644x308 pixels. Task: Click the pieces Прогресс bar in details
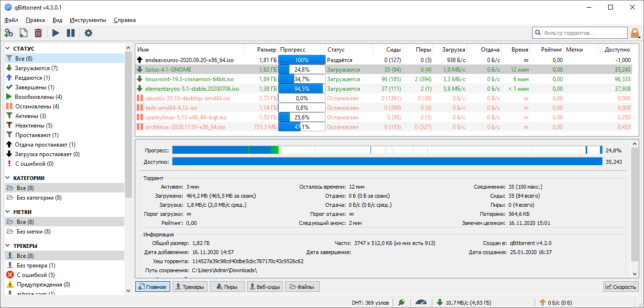pos(387,150)
